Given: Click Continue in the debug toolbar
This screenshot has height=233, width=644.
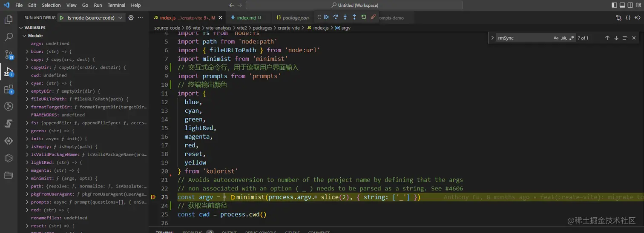Looking at the screenshot, I should pos(326,17).
